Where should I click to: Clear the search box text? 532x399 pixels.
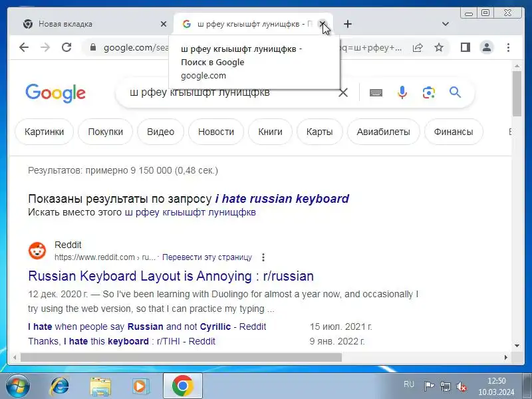tap(343, 92)
